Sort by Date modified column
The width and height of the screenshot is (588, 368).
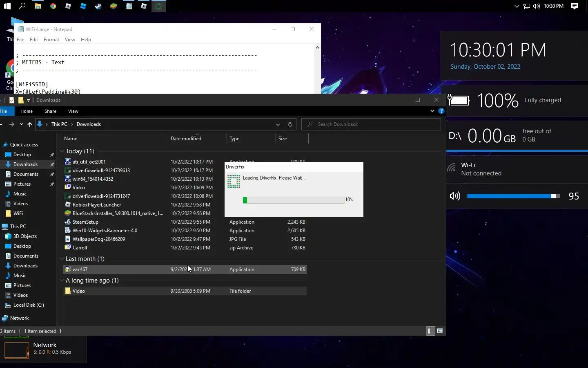(197, 139)
